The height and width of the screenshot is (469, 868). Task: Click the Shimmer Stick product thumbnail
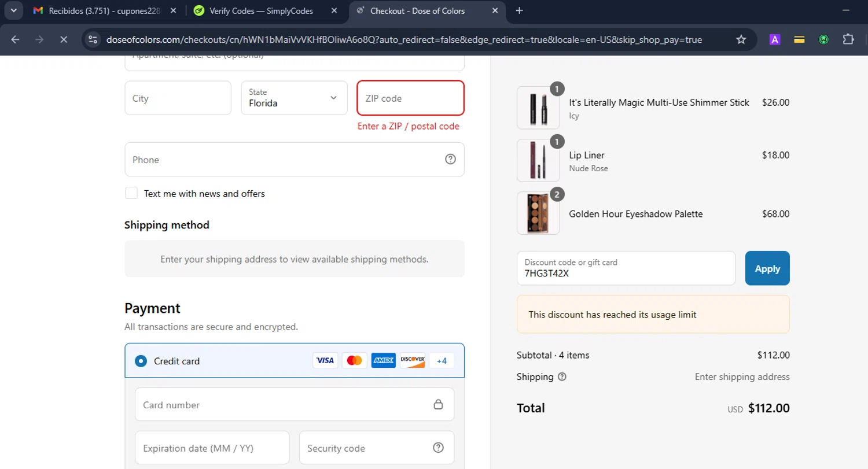coord(538,108)
